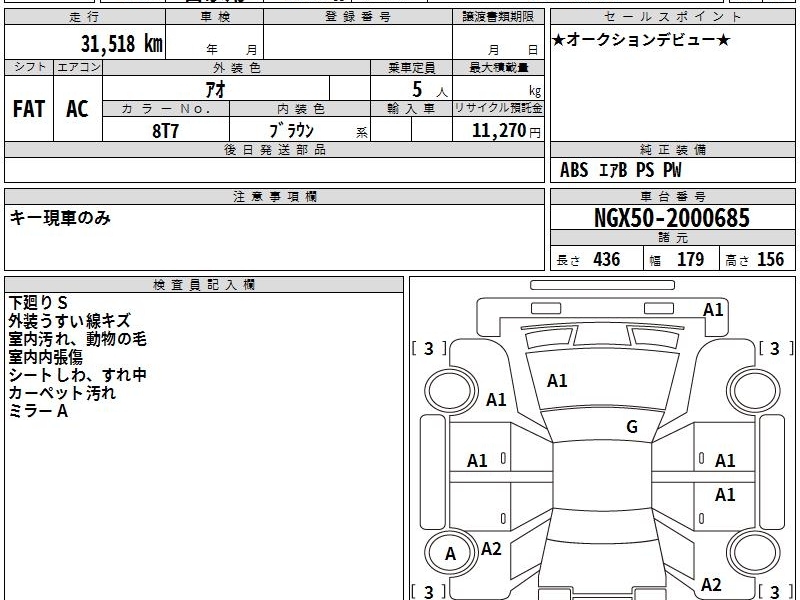Select the セールスポイント header
The image size is (800, 600).
(x=672, y=17)
